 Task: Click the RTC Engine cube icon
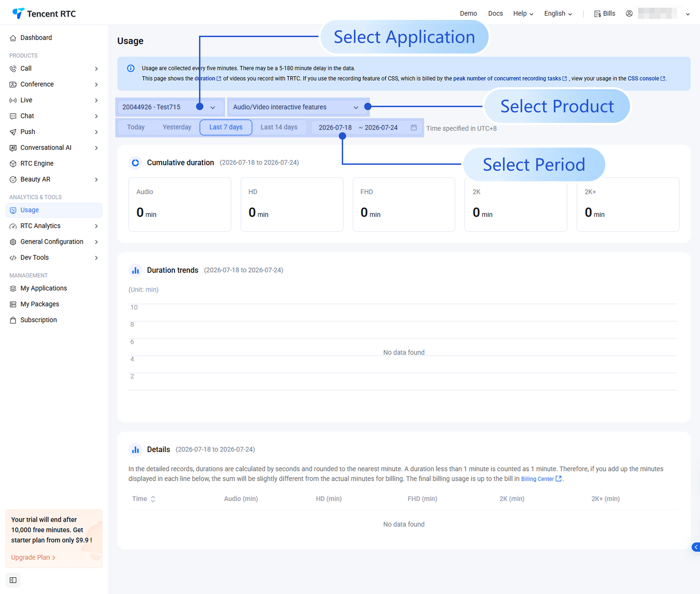pyautogui.click(x=13, y=164)
